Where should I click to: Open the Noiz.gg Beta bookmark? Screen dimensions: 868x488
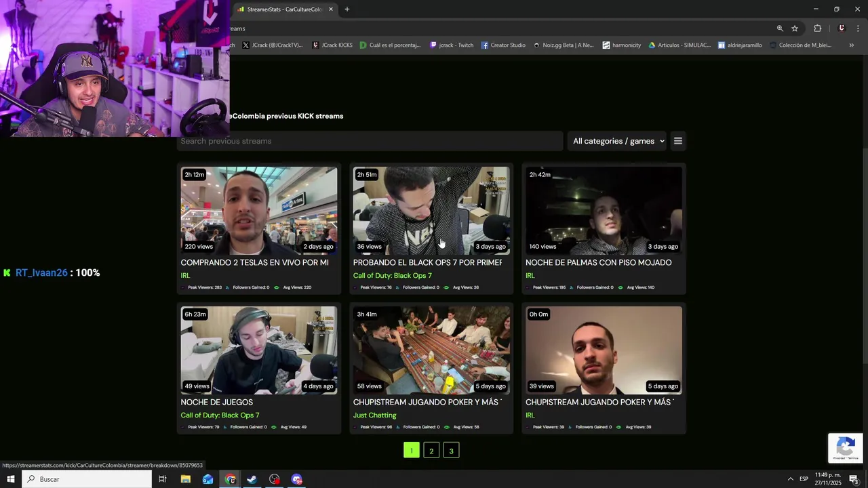tap(564, 45)
